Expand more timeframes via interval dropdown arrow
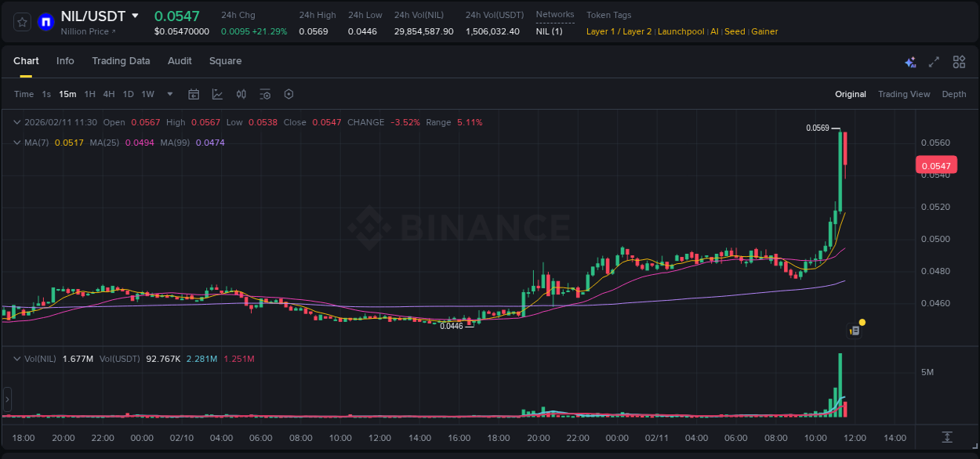This screenshot has height=459, width=980. pos(169,94)
